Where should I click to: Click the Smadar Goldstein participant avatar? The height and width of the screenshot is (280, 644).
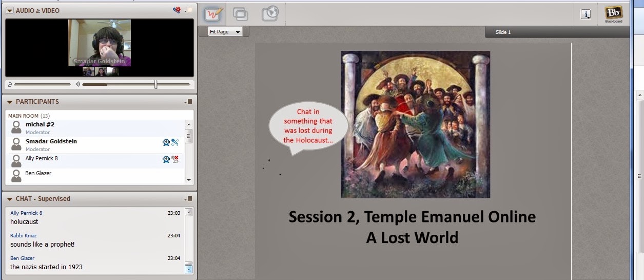tap(16, 144)
